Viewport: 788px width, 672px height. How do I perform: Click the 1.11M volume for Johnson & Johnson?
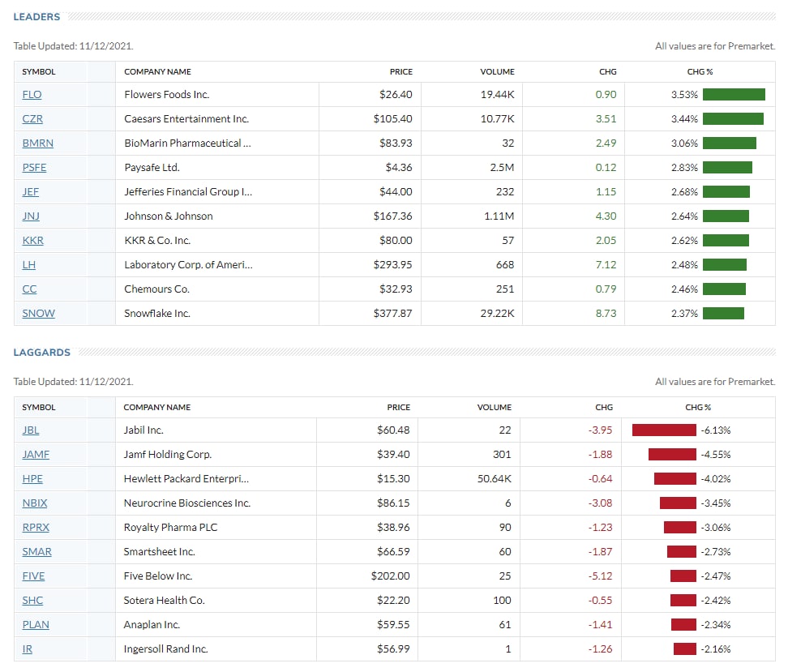499,216
